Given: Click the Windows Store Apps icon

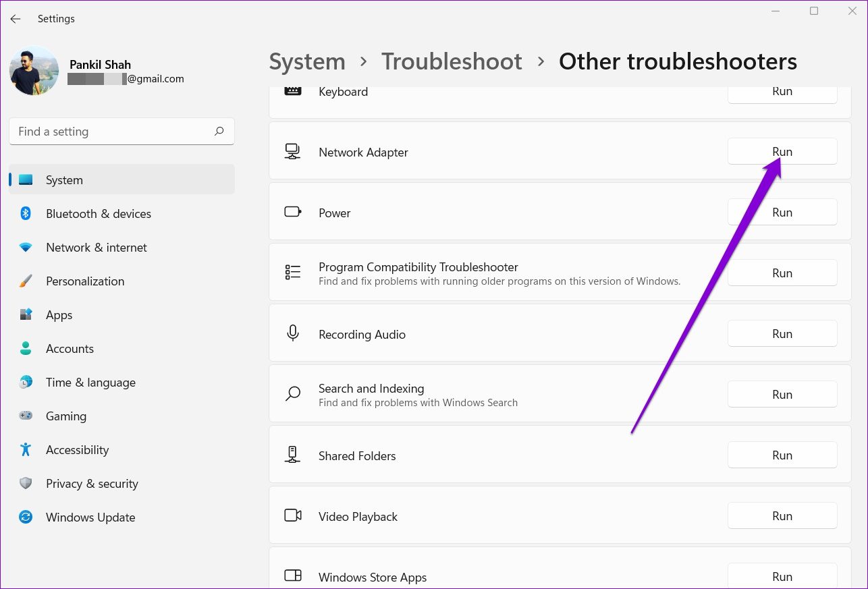Looking at the screenshot, I should click(293, 576).
